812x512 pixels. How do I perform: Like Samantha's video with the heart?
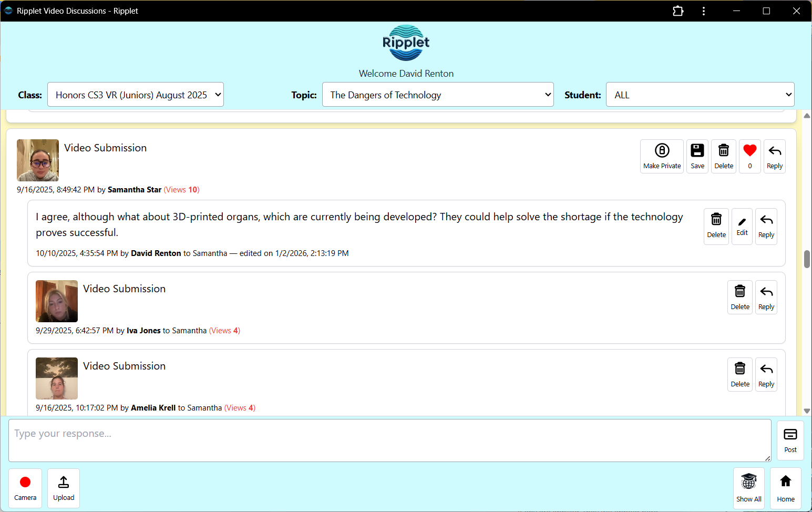(x=750, y=156)
